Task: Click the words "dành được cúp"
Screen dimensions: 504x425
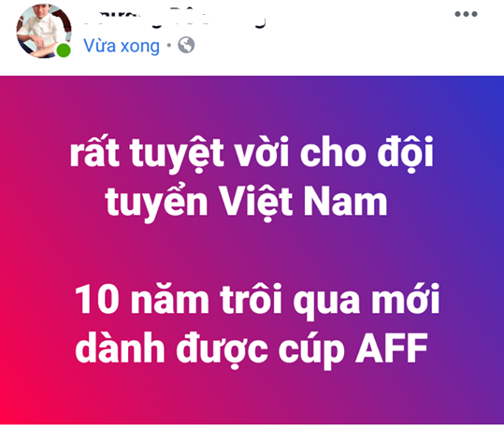Action: click(209, 349)
